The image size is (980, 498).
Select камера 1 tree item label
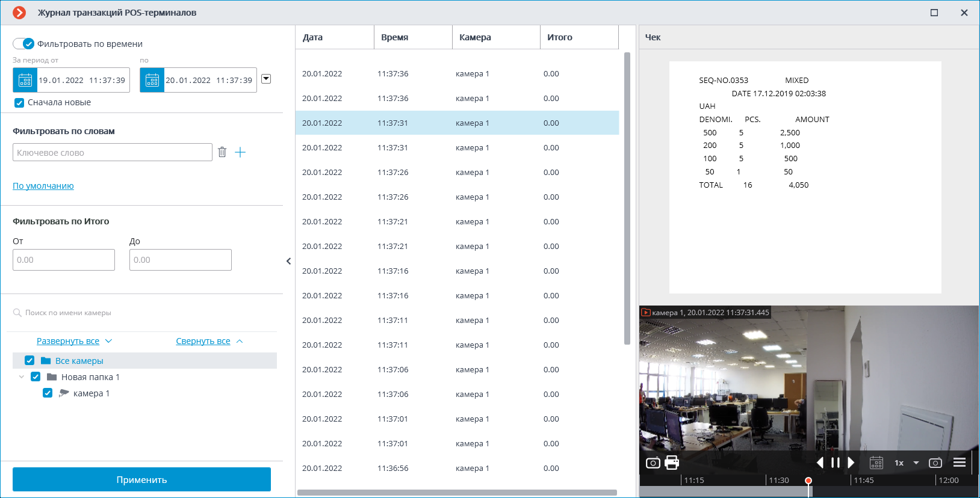(91, 393)
